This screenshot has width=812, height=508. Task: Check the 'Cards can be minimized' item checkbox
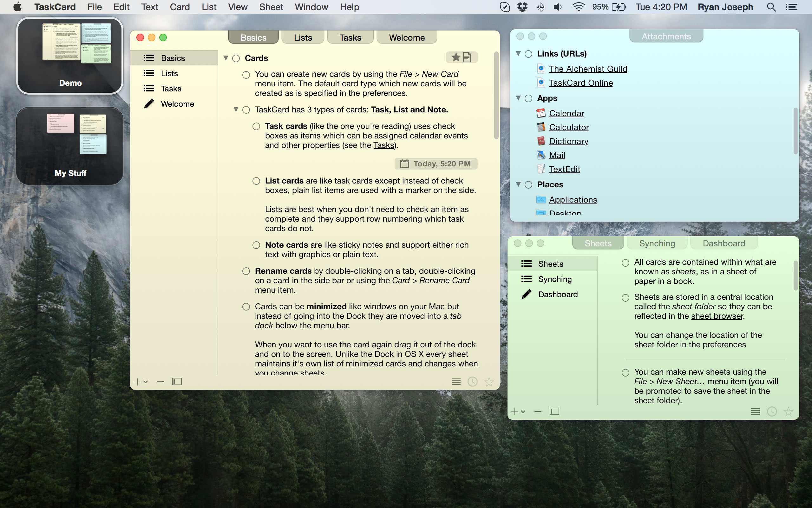(x=246, y=307)
